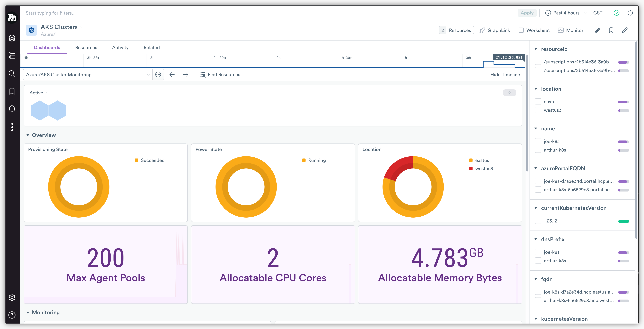Screen dimensions: 644x329
Task: Collapse the azurePortalFQDN filter group
Action: [x=536, y=168]
